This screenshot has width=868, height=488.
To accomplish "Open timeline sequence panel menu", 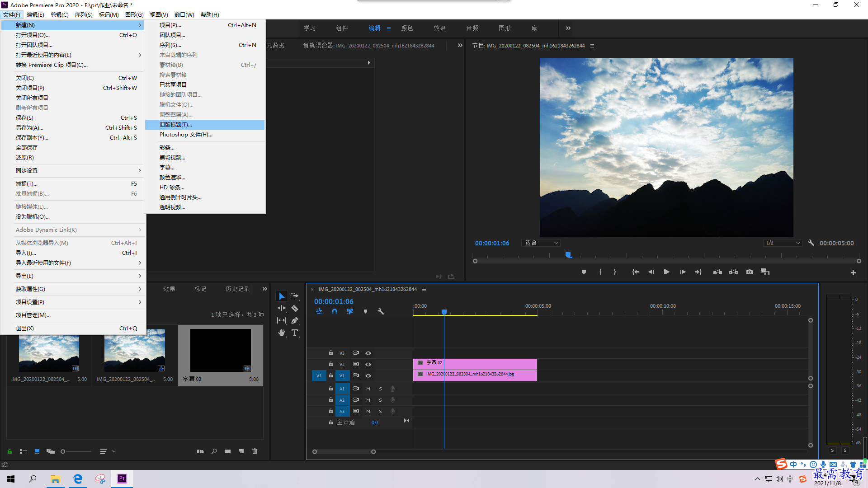I will tap(424, 289).
